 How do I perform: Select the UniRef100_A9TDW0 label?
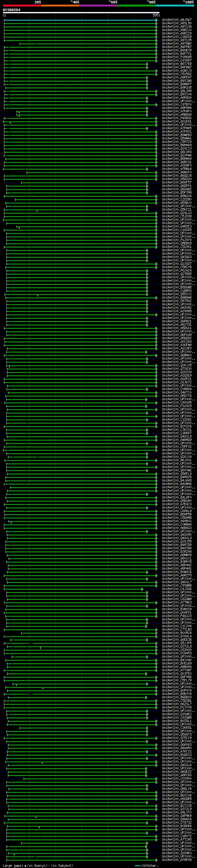coord(176,43)
